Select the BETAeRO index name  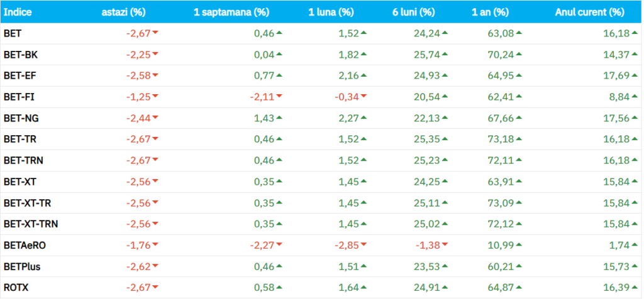[x=24, y=245]
